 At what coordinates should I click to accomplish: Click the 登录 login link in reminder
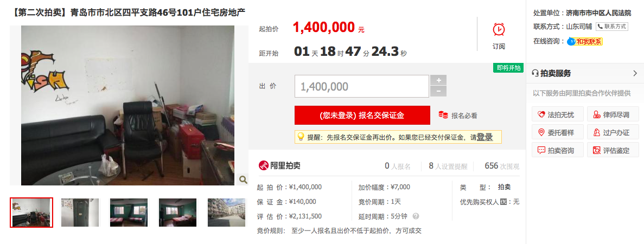[484, 137]
